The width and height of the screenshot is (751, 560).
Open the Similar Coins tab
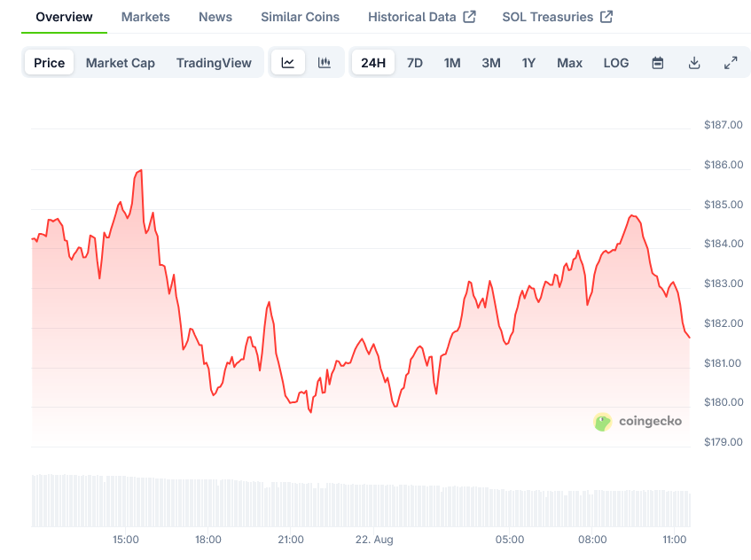(x=301, y=17)
